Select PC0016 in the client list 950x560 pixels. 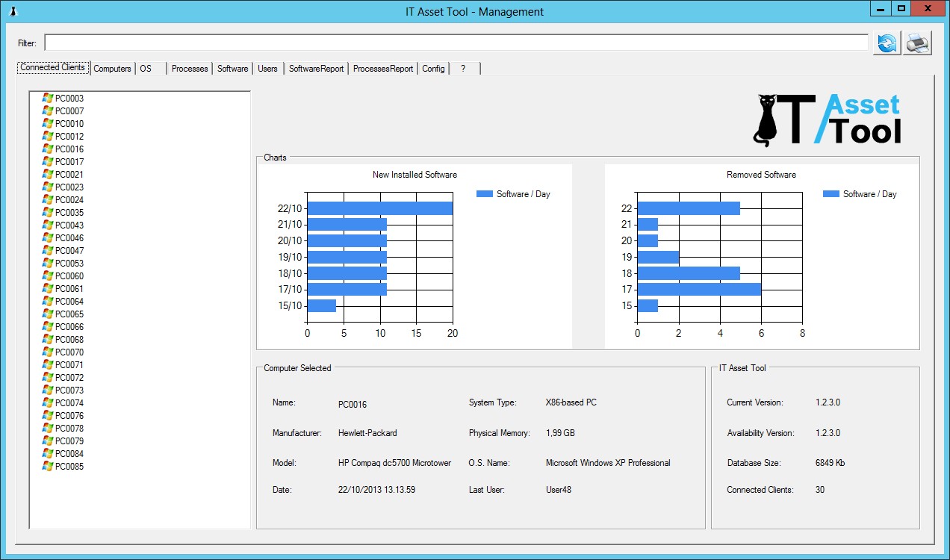point(67,149)
